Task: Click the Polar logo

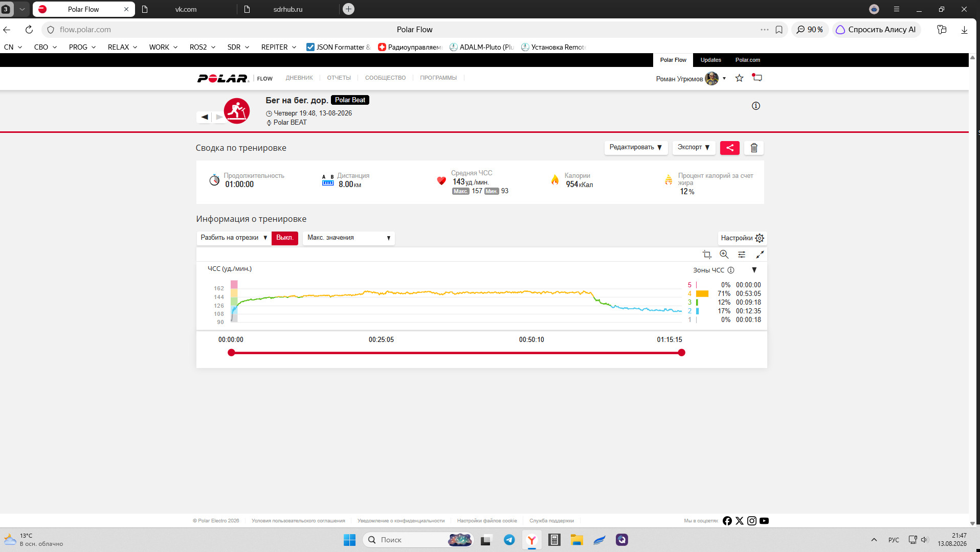Action: [x=223, y=78]
